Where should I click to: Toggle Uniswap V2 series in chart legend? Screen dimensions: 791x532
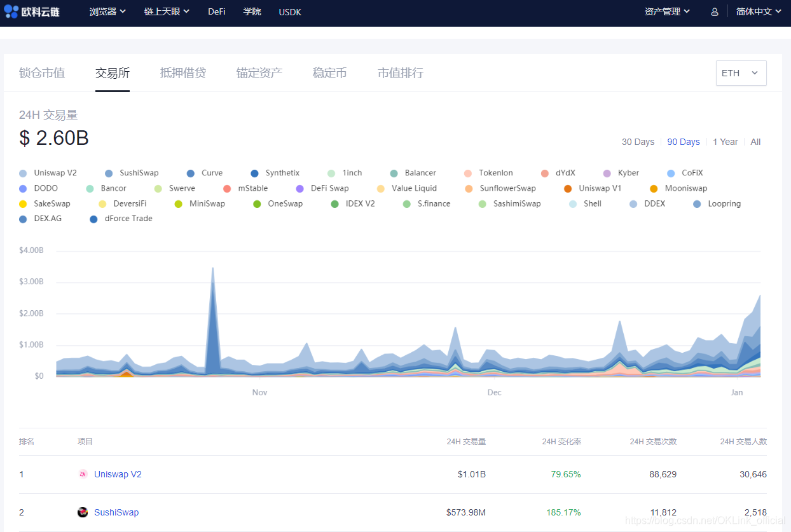(x=48, y=173)
